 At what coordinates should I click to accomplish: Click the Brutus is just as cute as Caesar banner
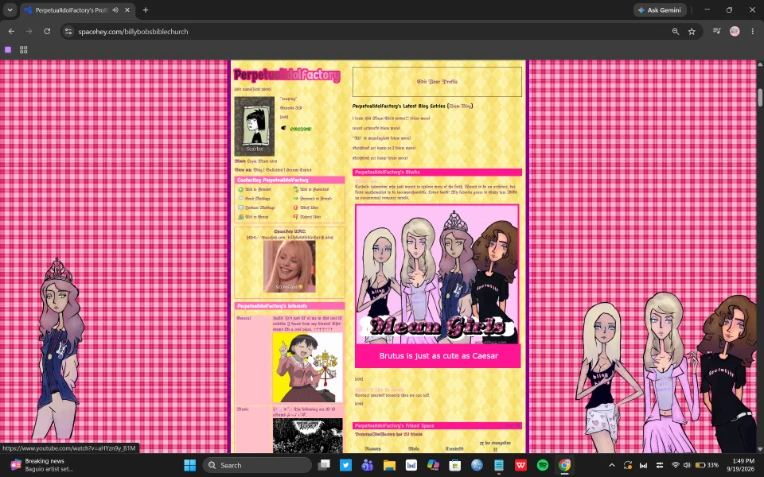(438, 356)
